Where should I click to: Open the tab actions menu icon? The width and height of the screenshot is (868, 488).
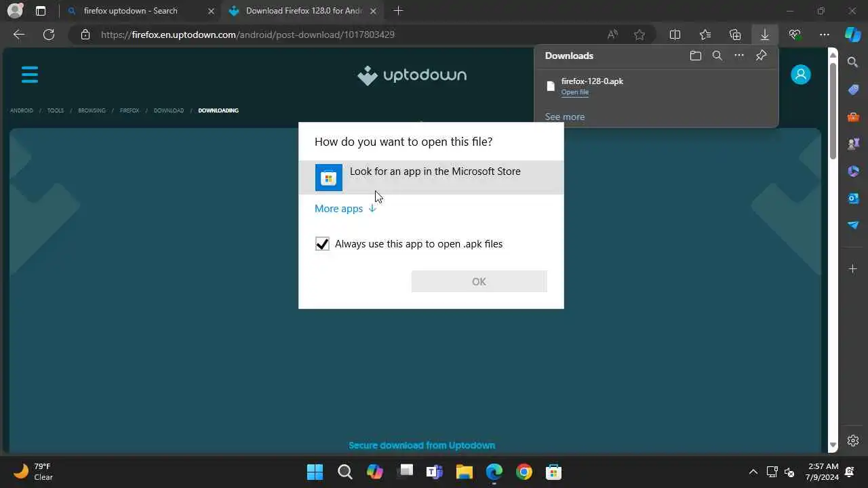41,11
